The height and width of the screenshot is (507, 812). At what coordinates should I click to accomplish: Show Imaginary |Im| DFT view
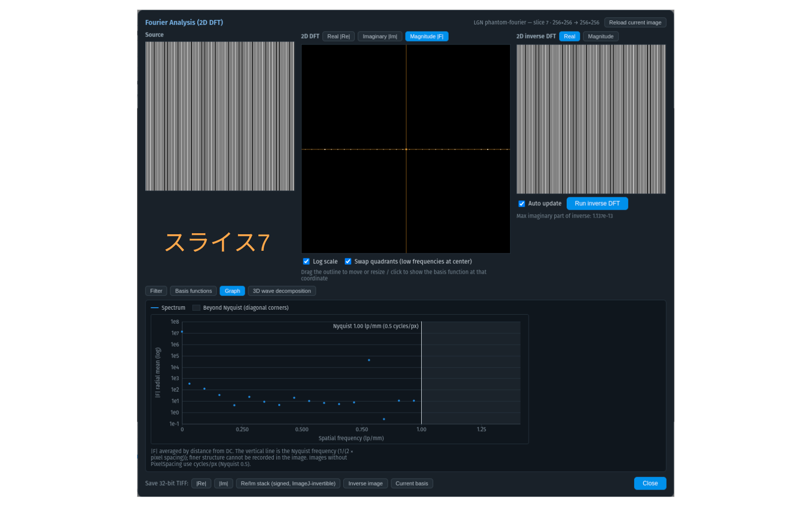(x=380, y=36)
